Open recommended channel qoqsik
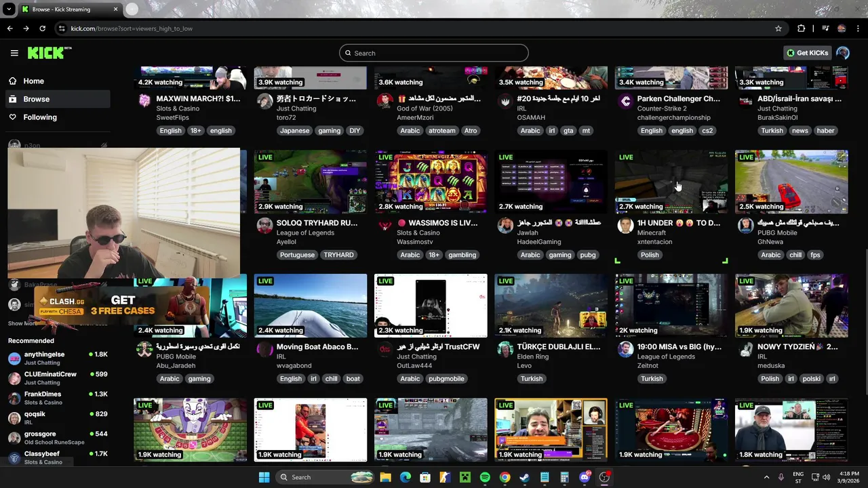Viewport: 868px width, 488px height. (x=58, y=418)
